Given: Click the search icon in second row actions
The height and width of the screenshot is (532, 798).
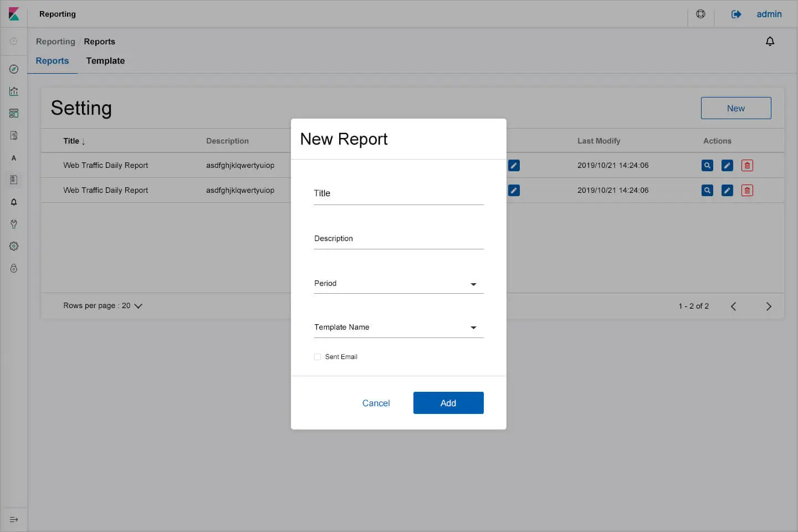Looking at the screenshot, I should pos(707,190).
